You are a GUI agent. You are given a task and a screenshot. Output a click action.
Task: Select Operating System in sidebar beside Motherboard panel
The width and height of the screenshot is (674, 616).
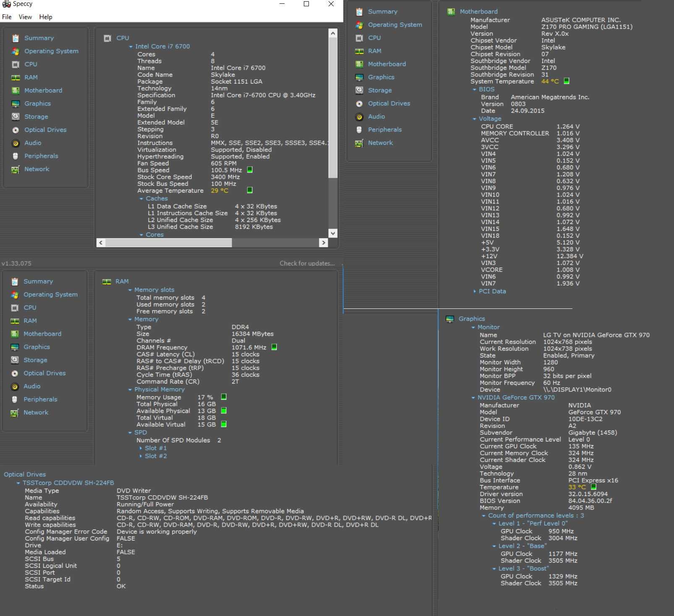coord(395,25)
